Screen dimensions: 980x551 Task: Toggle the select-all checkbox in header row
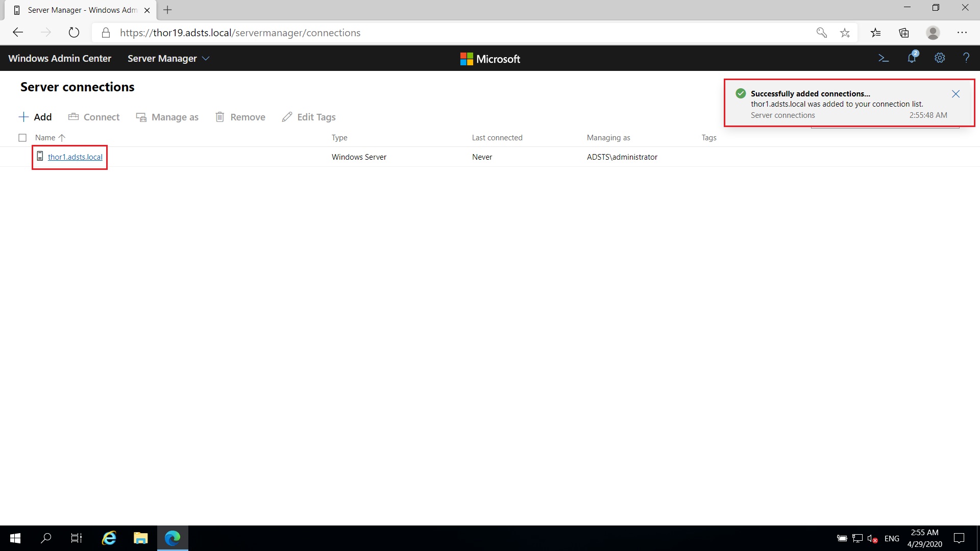coord(22,138)
